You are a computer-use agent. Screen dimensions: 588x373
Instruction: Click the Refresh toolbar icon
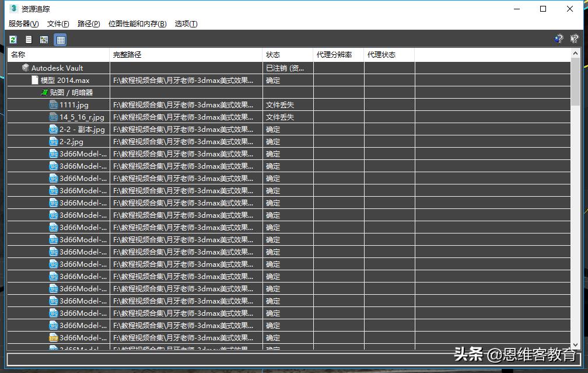pyautogui.click(x=13, y=40)
